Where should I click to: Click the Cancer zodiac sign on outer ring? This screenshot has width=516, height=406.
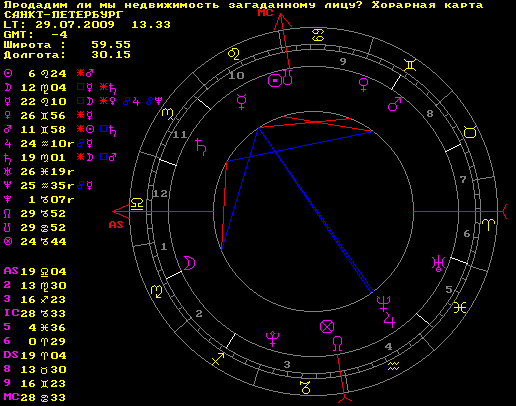tap(318, 35)
